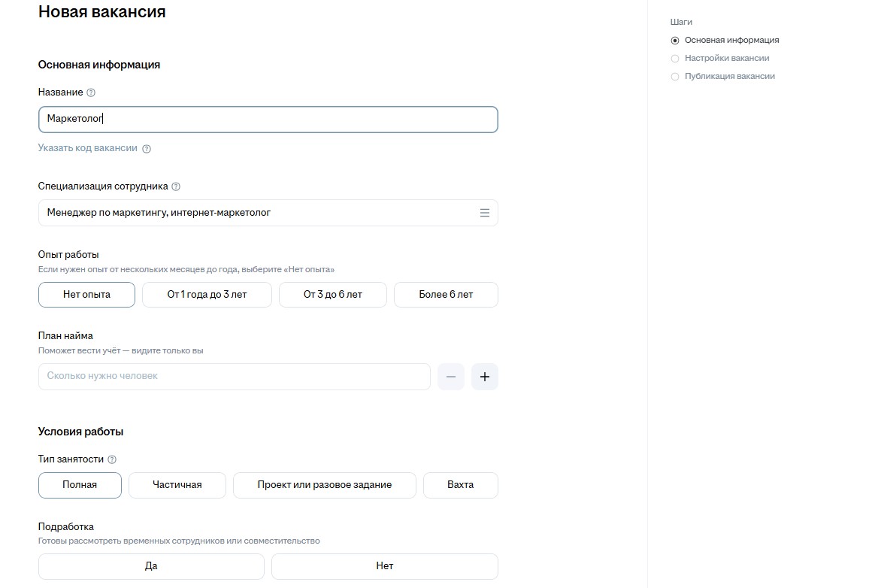This screenshot has width=875, height=588.
Task: Select Более 6 лет experience option
Action: [446, 295]
